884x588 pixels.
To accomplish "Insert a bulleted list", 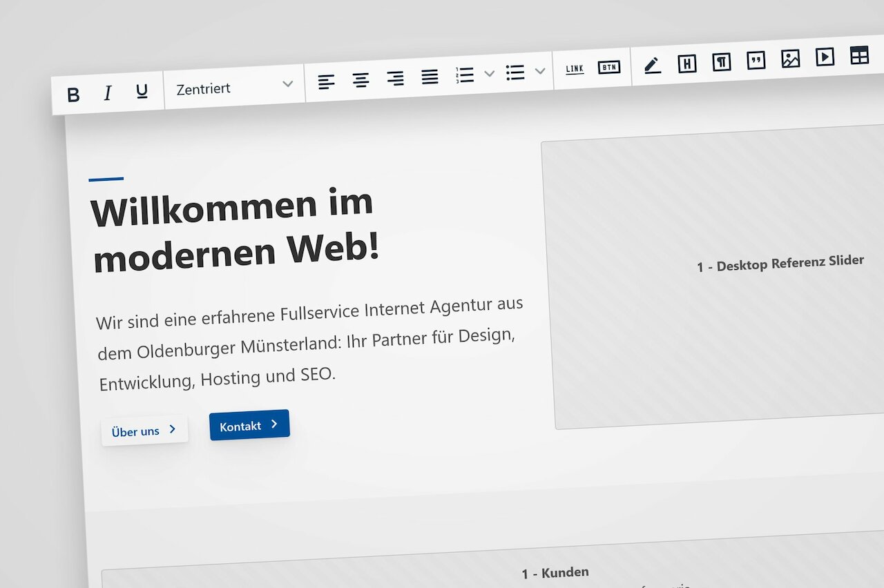I will tap(515, 72).
